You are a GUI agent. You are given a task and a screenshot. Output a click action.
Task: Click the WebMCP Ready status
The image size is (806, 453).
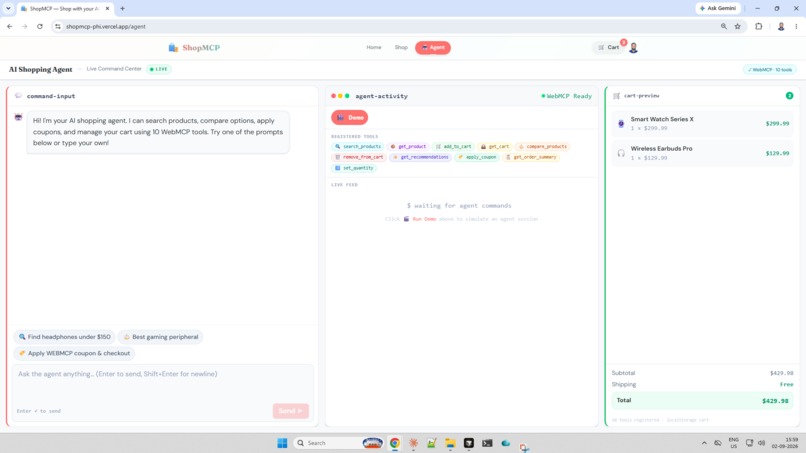click(566, 96)
